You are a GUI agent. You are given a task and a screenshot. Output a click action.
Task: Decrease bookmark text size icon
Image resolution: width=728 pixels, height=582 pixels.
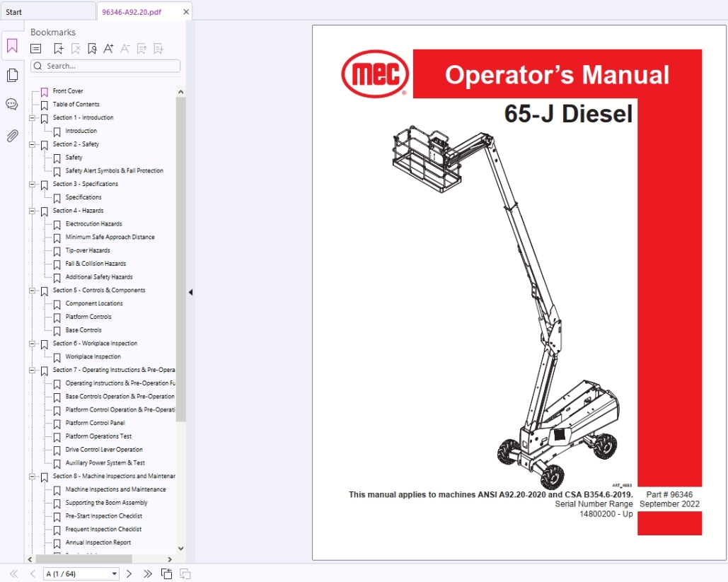pos(125,48)
